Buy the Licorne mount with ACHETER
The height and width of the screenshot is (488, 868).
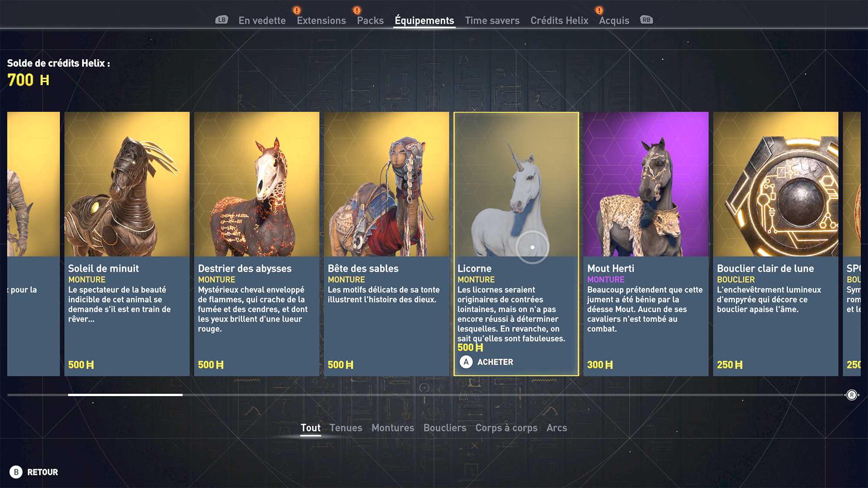pos(495,362)
